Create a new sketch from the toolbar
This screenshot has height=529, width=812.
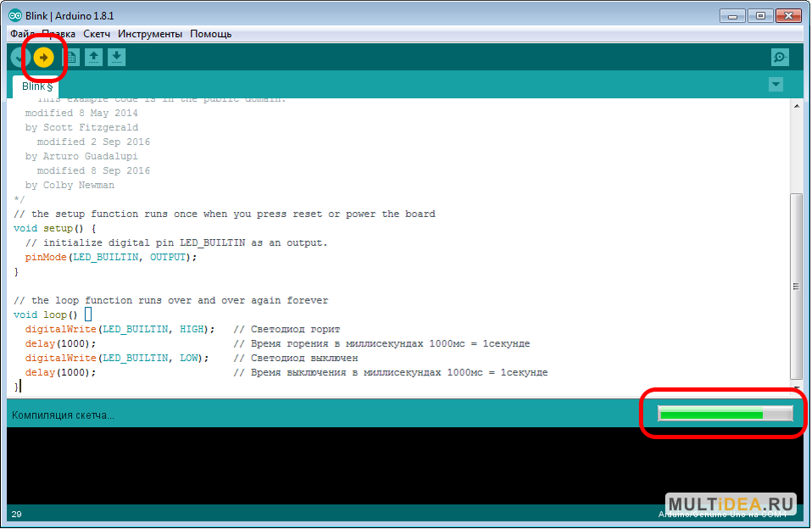71,57
